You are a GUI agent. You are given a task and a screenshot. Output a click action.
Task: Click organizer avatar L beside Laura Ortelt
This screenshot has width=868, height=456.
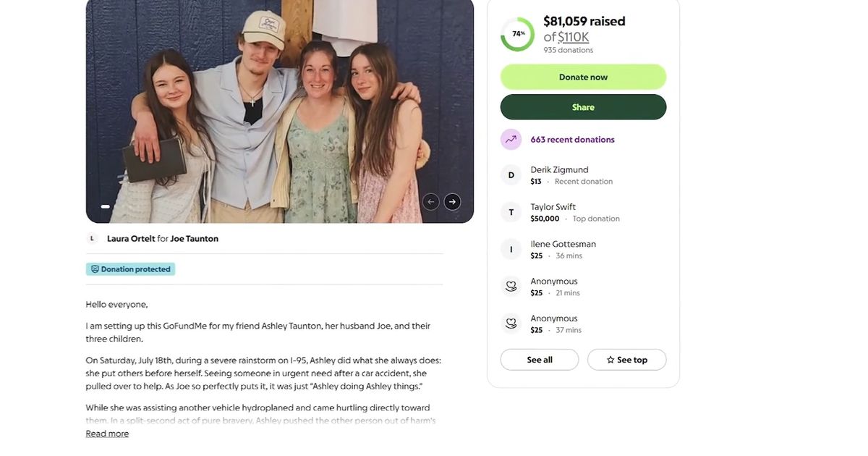tap(93, 238)
